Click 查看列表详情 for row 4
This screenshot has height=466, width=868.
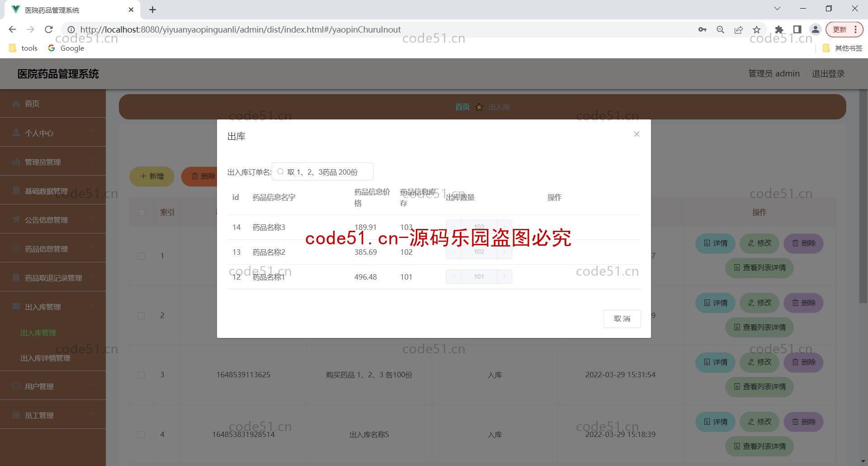click(759, 447)
